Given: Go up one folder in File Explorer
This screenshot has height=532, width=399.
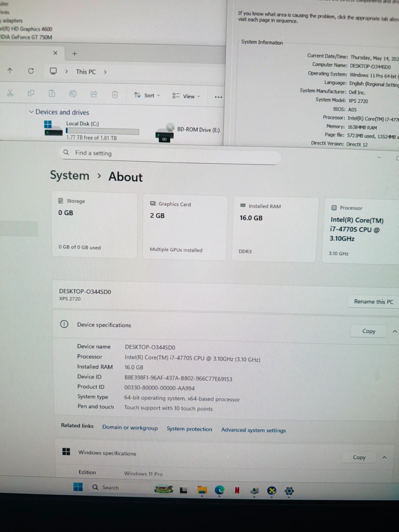Looking at the screenshot, I should coord(10,71).
